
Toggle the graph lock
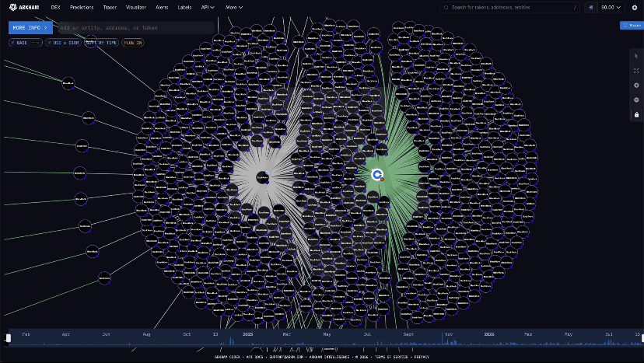[x=636, y=114]
